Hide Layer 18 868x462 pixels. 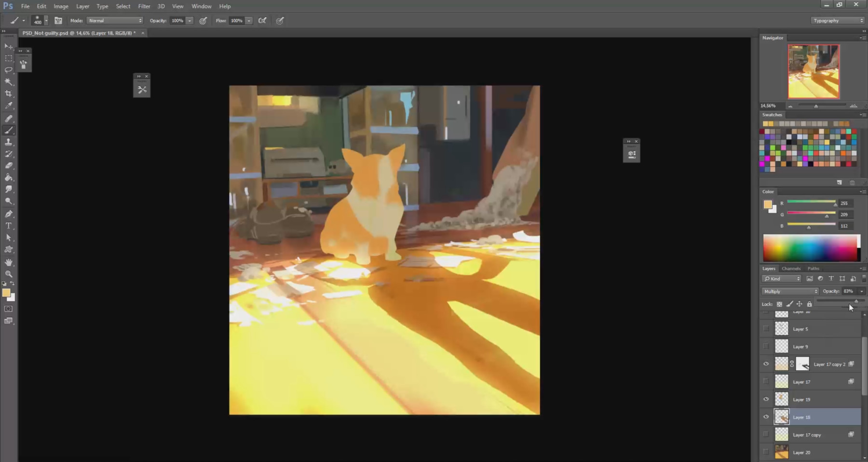(x=766, y=417)
